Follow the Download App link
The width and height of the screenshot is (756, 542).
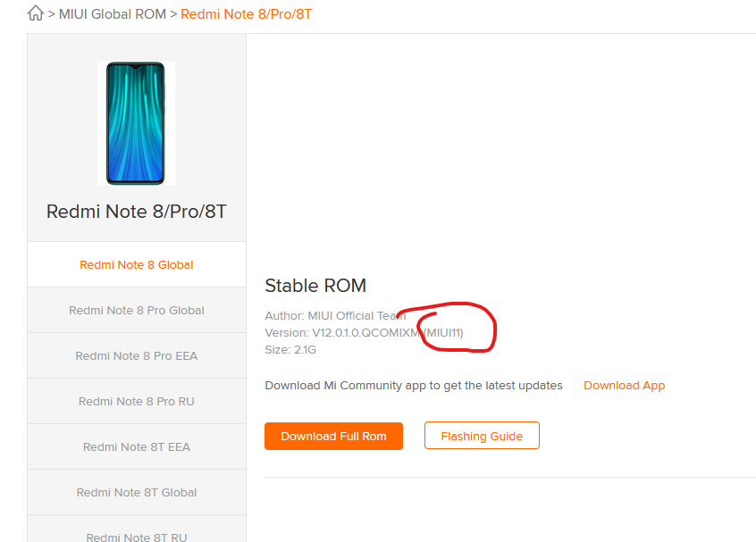(624, 386)
